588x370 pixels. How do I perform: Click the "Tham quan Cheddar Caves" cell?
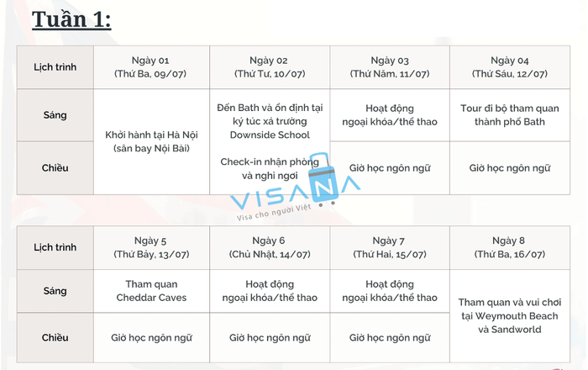coord(151,291)
